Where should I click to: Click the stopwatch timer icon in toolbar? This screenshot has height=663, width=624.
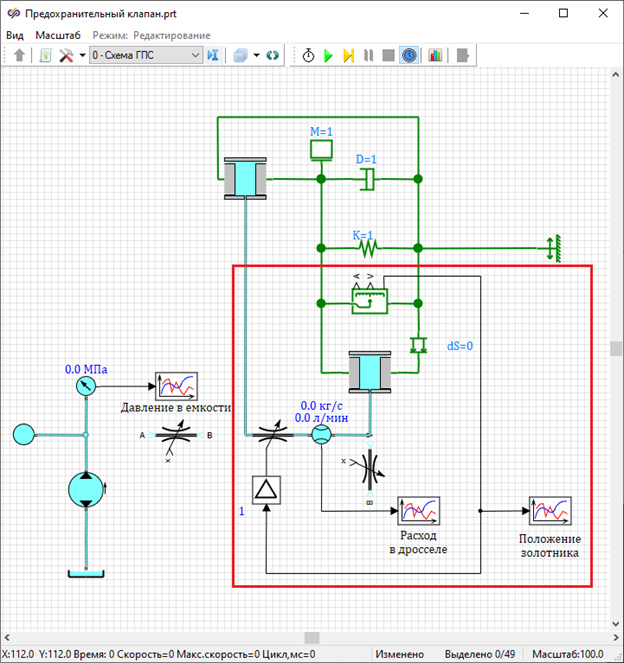click(307, 55)
